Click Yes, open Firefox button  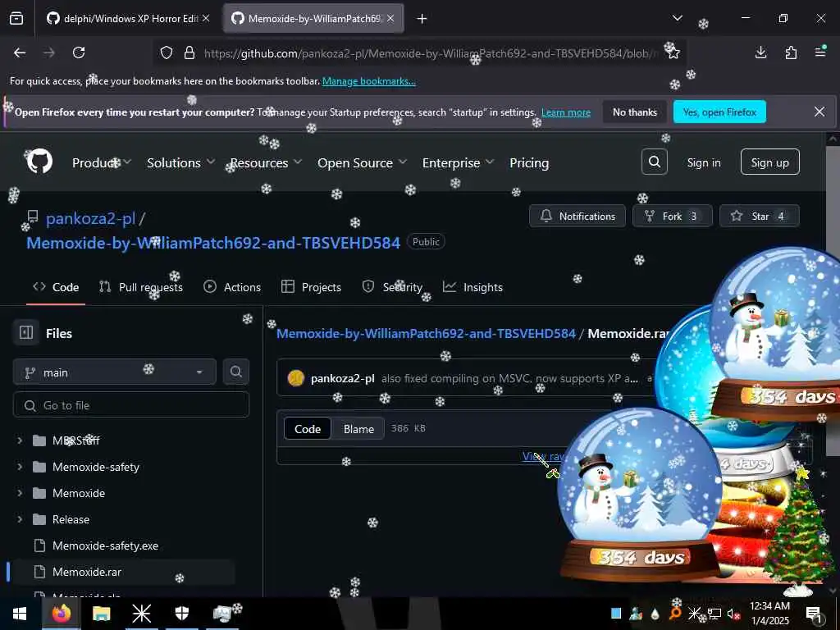(x=719, y=112)
